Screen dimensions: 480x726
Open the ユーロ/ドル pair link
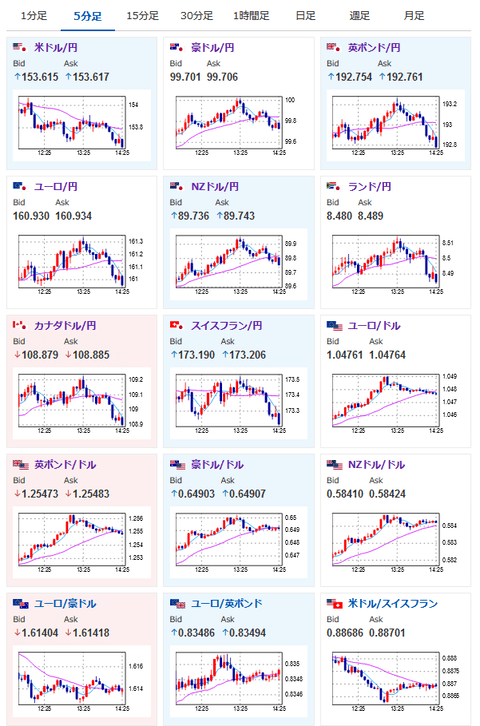coord(374,325)
